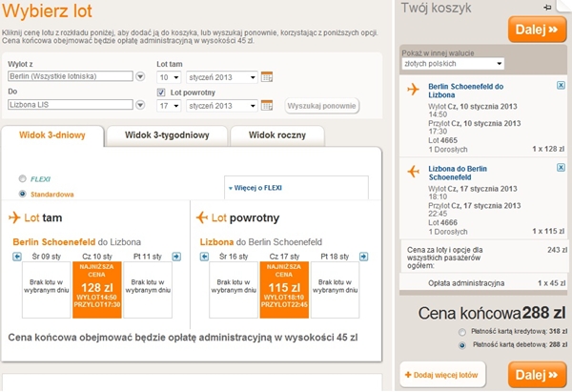
Task: Open Lizbona do Berlin Schoenefeld basket link
Action: point(458,173)
